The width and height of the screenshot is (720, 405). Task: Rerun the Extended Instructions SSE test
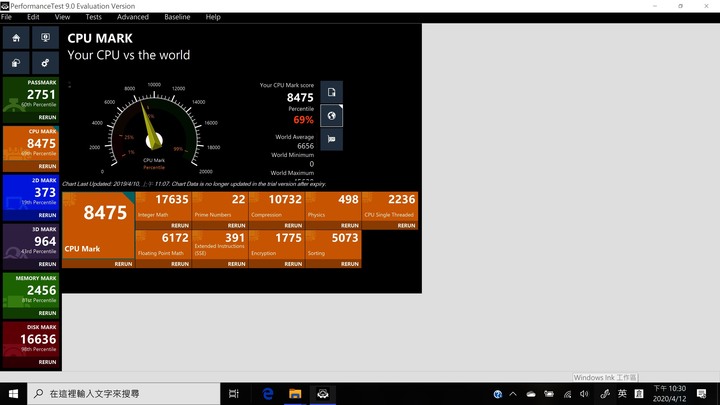[236, 264]
